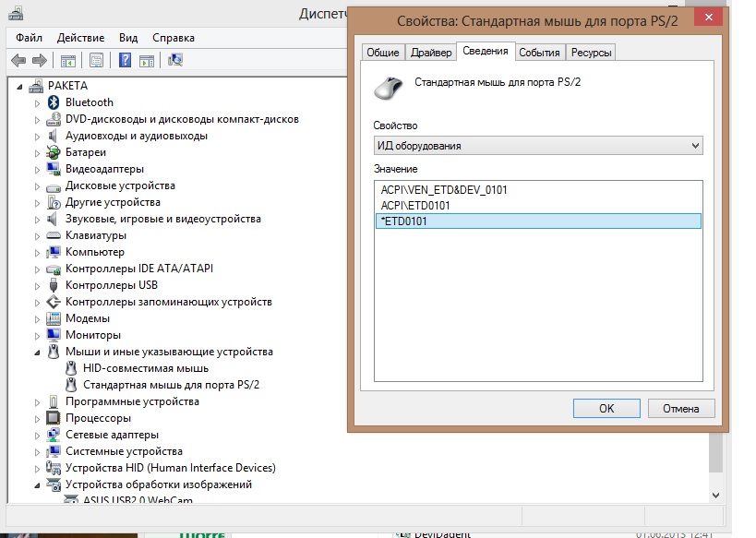Switch to the Драйвер tab

[431, 53]
